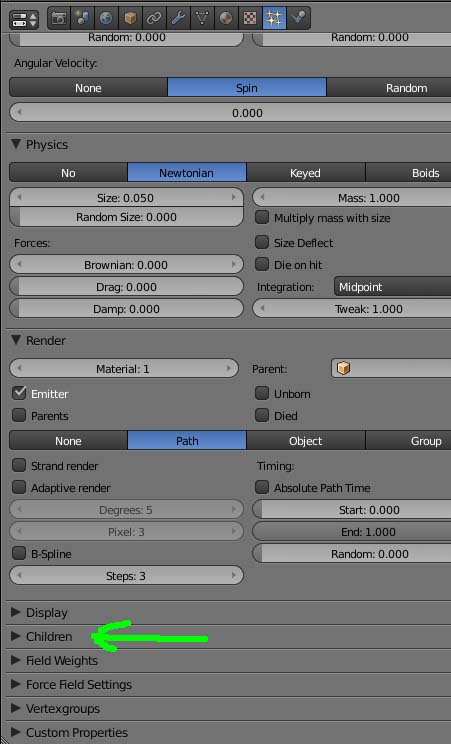Enable the Parents checkbox
451x744 pixels.
(19, 415)
